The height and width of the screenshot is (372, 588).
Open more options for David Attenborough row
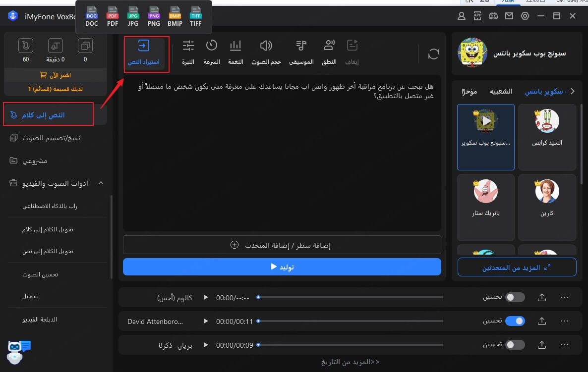point(564,321)
